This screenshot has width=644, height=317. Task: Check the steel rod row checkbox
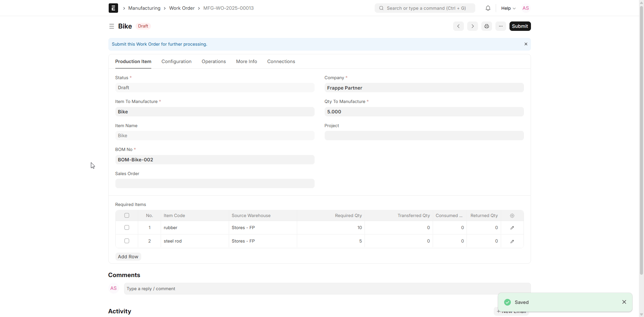pyautogui.click(x=127, y=241)
